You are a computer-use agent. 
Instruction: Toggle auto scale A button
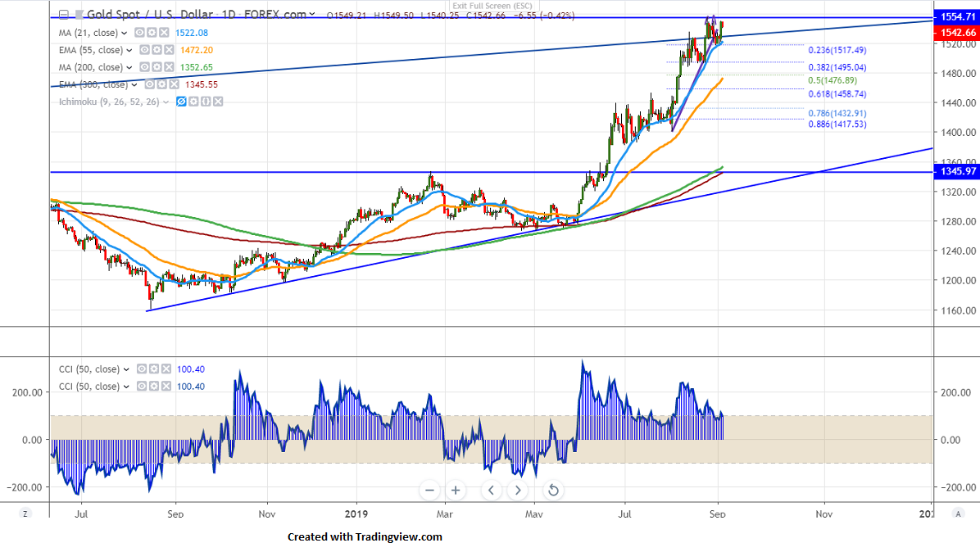click(958, 514)
